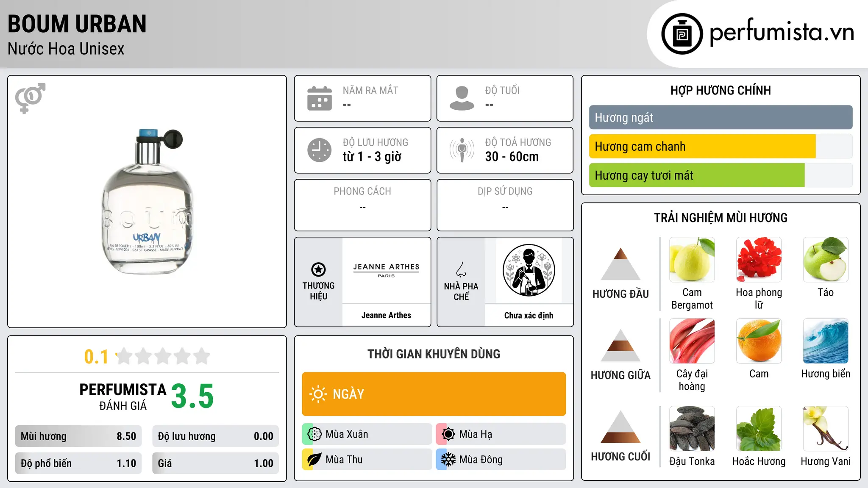The image size is (868, 488).
Task: Click the Hương ngát accord bar
Action: click(721, 117)
